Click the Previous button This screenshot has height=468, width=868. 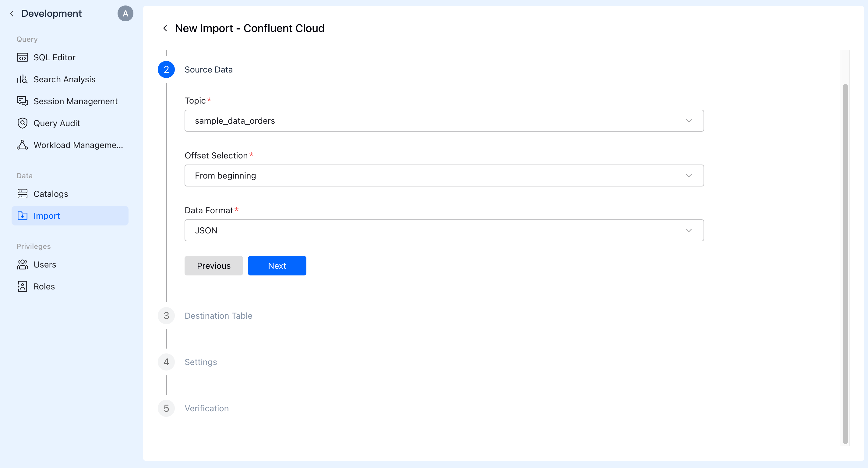point(213,266)
